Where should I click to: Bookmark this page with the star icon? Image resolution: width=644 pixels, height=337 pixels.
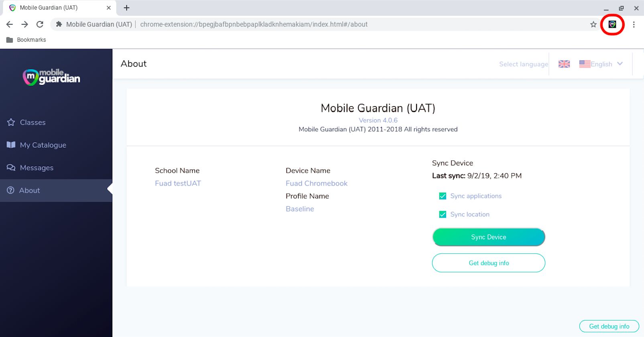coord(593,25)
